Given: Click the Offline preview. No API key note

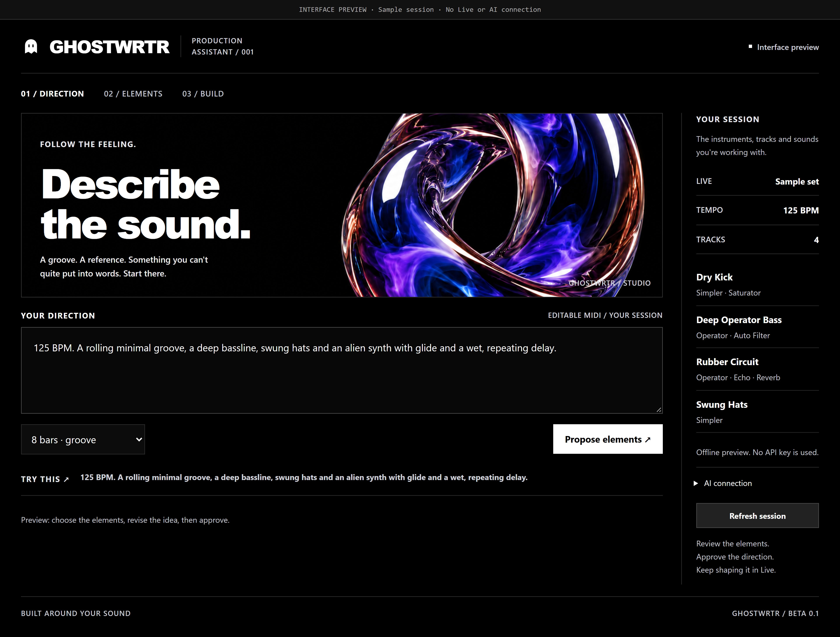Looking at the screenshot, I should point(757,452).
